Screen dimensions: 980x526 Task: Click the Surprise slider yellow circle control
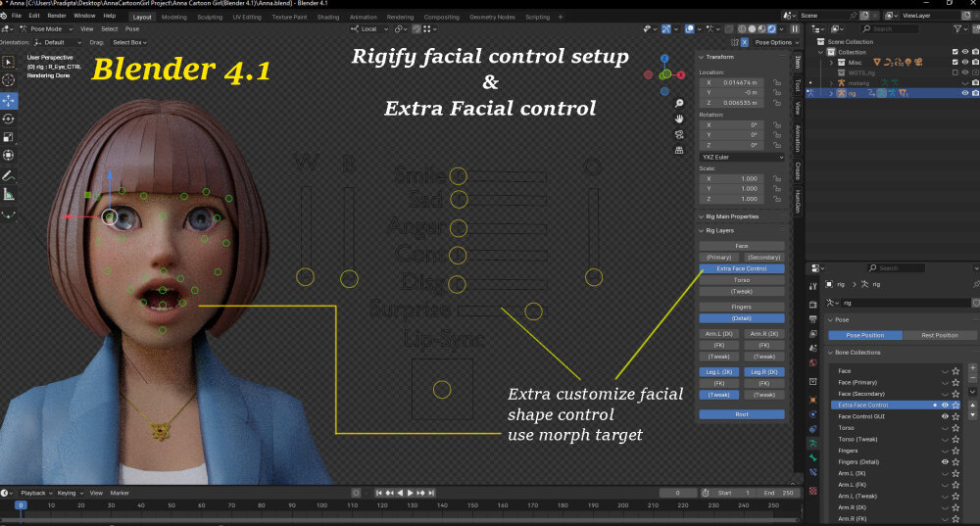(533, 311)
